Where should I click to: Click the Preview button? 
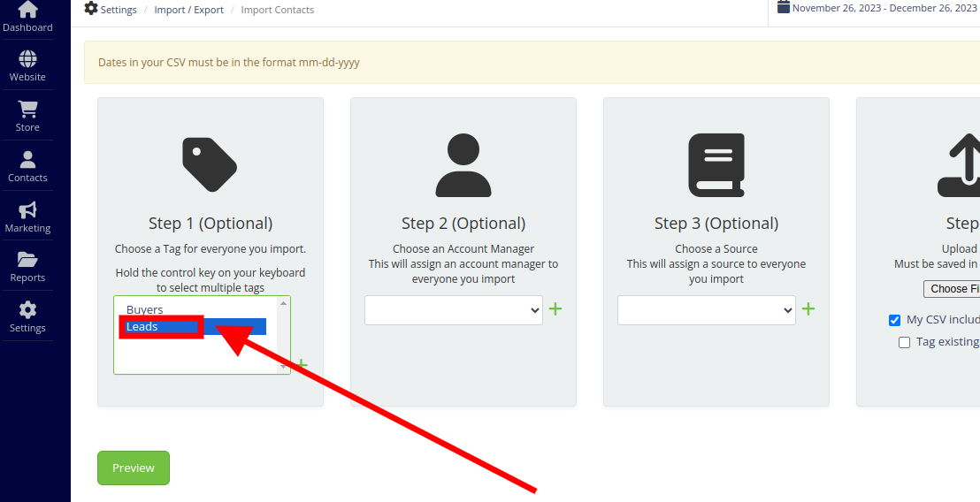coord(134,468)
